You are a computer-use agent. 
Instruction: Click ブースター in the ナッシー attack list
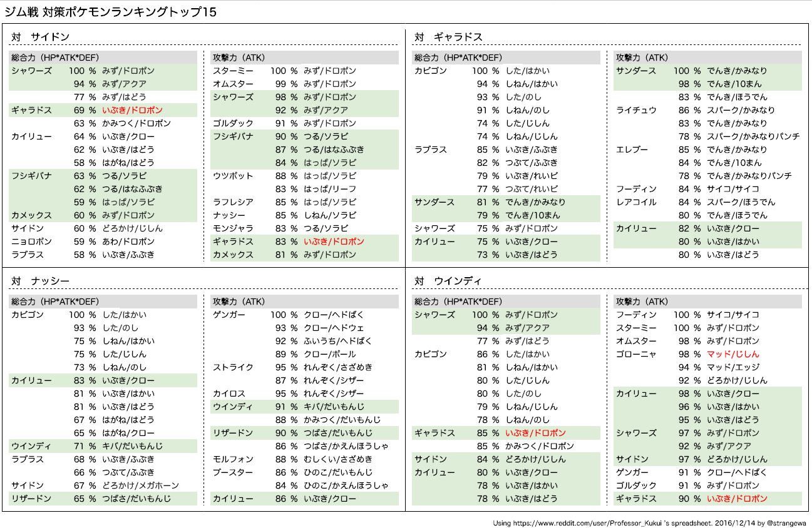(233, 472)
